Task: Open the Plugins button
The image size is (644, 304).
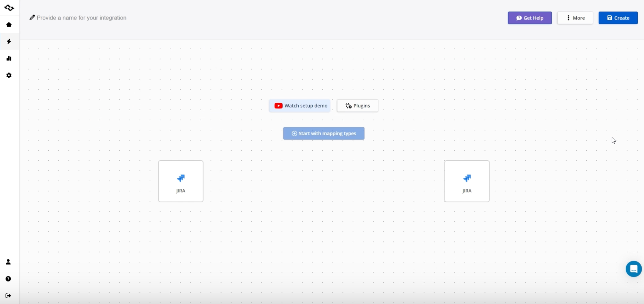Action: coord(358,106)
